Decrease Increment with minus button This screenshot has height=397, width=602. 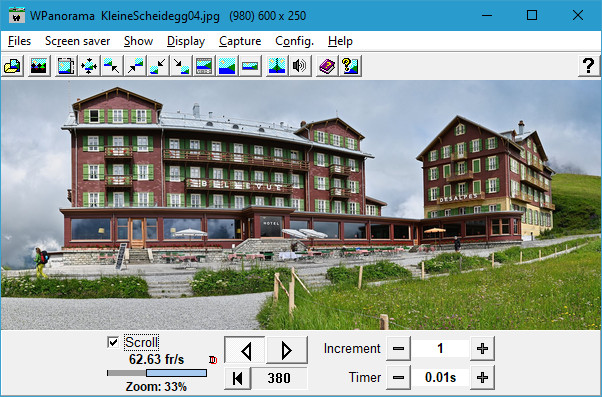click(399, 349)
